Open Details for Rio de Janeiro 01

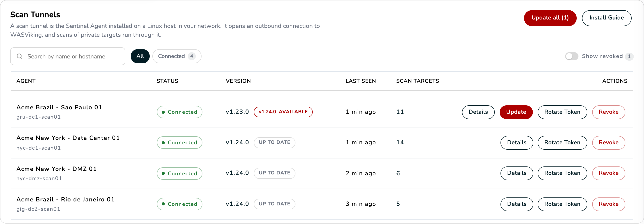pyautogui.click(x=516, y=204)
